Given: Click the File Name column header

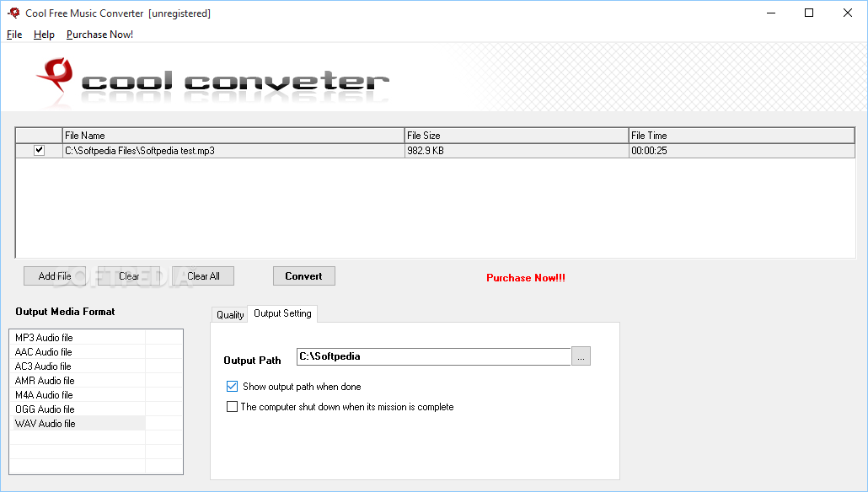Looking at the screenshot, I should pos(233,136).
